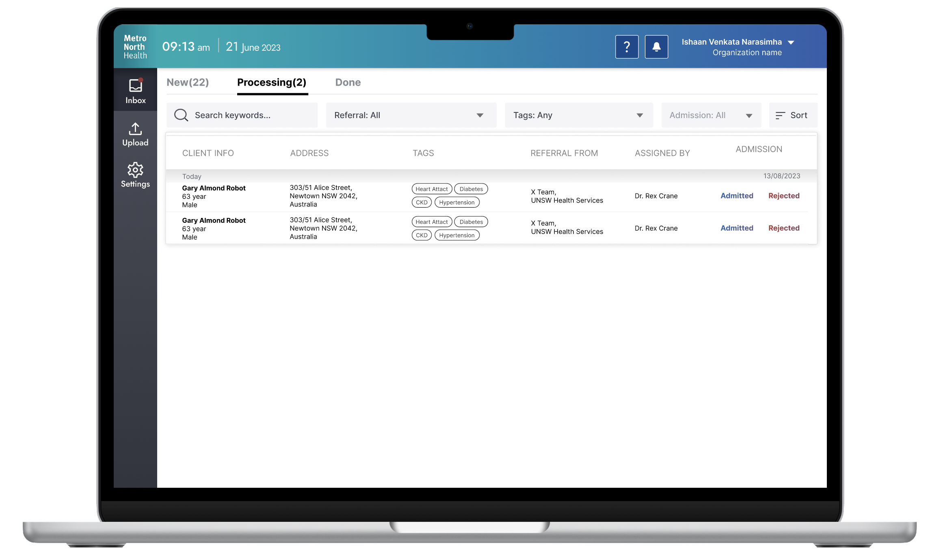Screen dimensions: 930x560
Task: Click the help question mark icon
Action: pyautogui.click(x=627, y=47)
